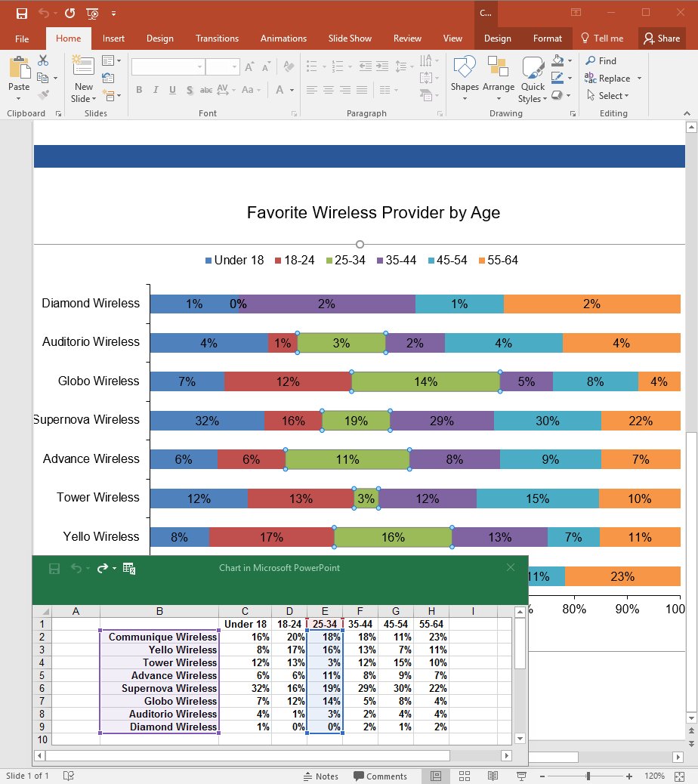Select cell Communique Wireless in spreadsheet

click(x=159, y=637)
